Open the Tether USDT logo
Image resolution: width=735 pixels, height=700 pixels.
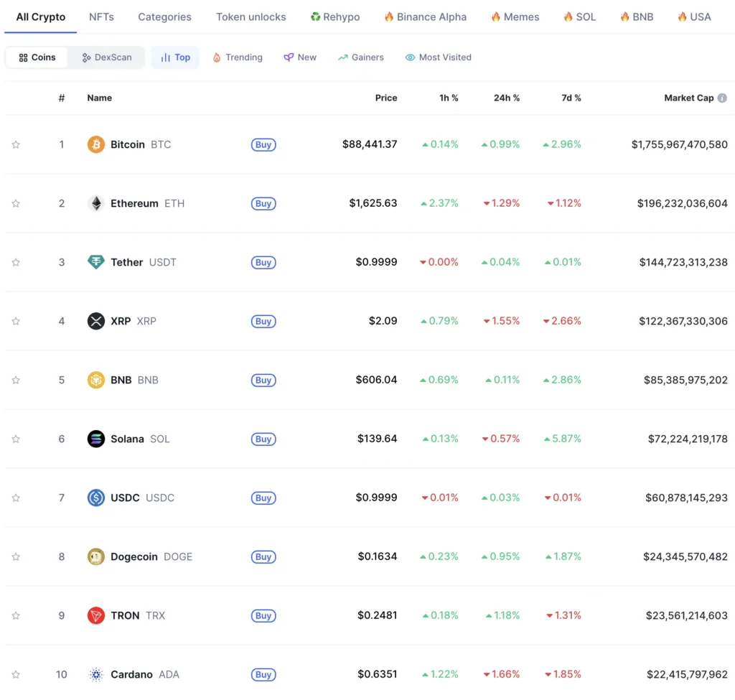tap(95, 262)
